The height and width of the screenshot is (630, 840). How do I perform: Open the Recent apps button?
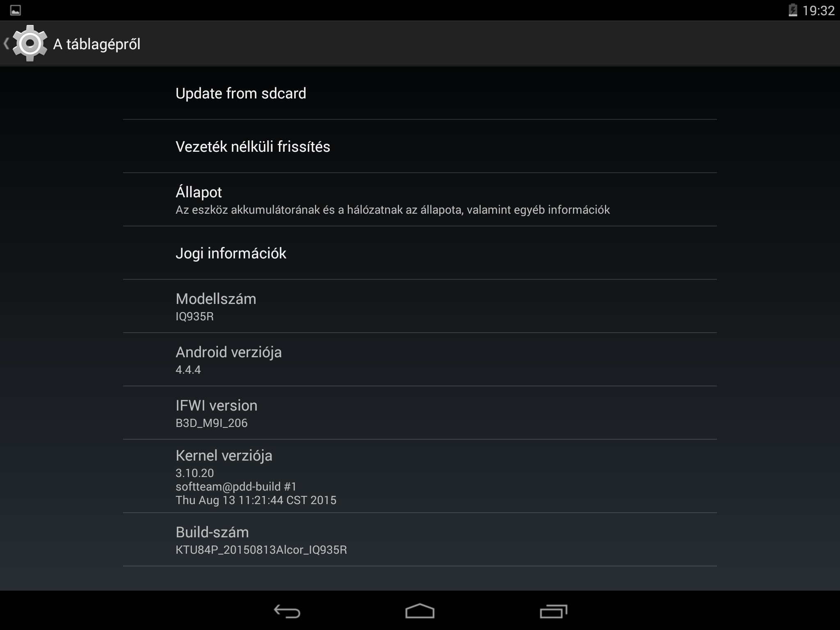coord(553,611)
